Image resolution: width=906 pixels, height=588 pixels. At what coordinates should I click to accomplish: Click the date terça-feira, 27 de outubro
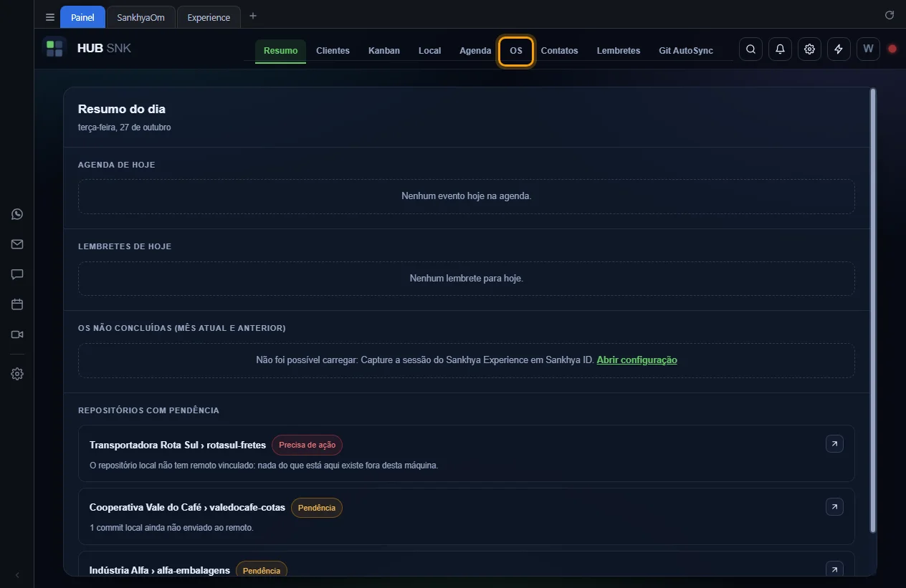coord(125,127)
